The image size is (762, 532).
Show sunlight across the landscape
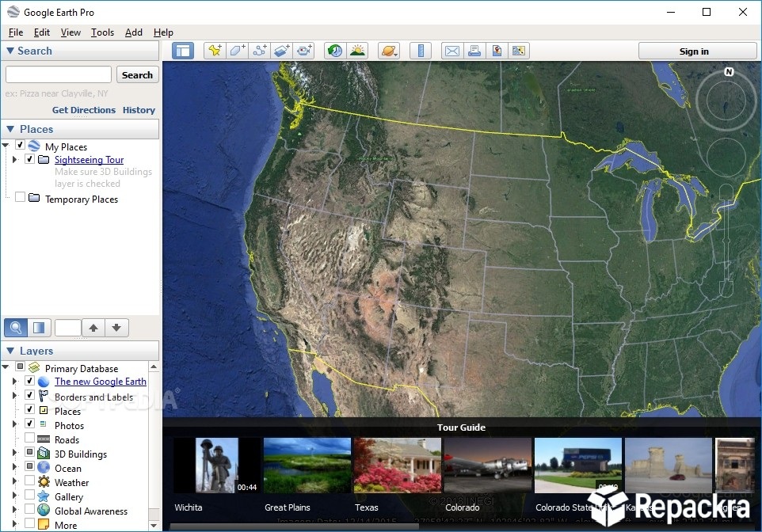pos(357,51)
